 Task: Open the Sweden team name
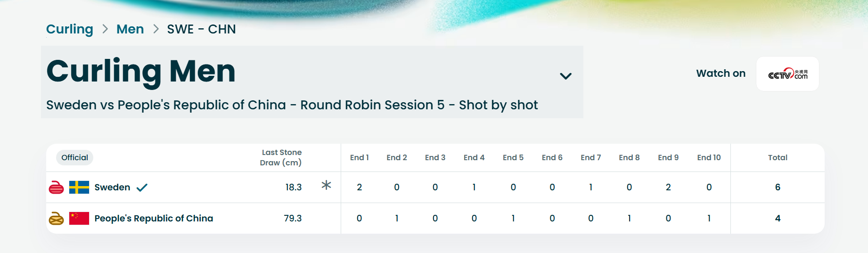pos(112,188)
